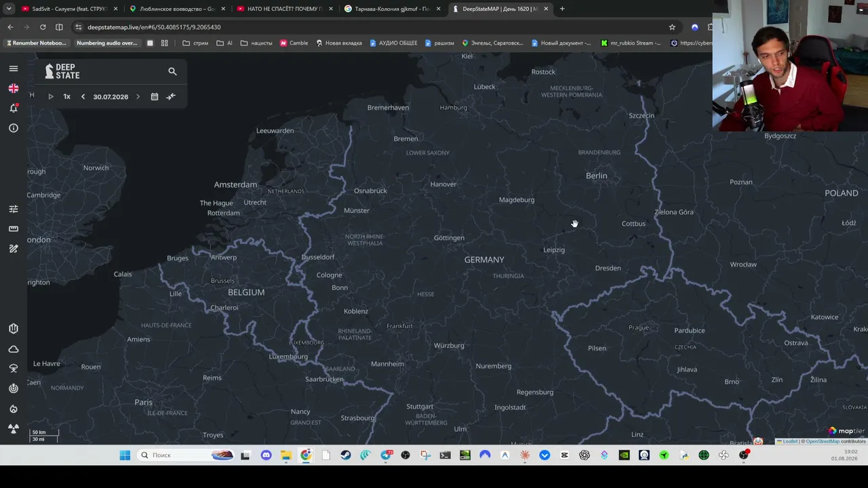Toggle the weather cloud layer

click(14, 349)
